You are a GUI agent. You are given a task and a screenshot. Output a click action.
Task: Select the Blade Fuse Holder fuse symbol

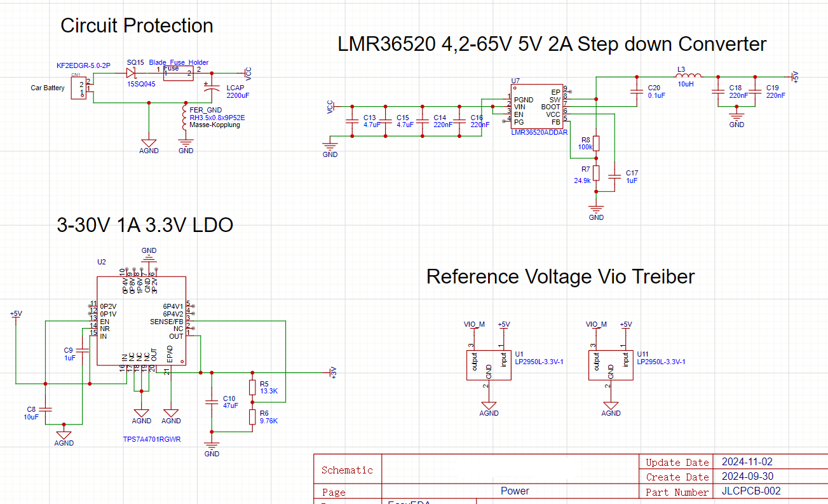pyautogui.click(x=179, y=74)
